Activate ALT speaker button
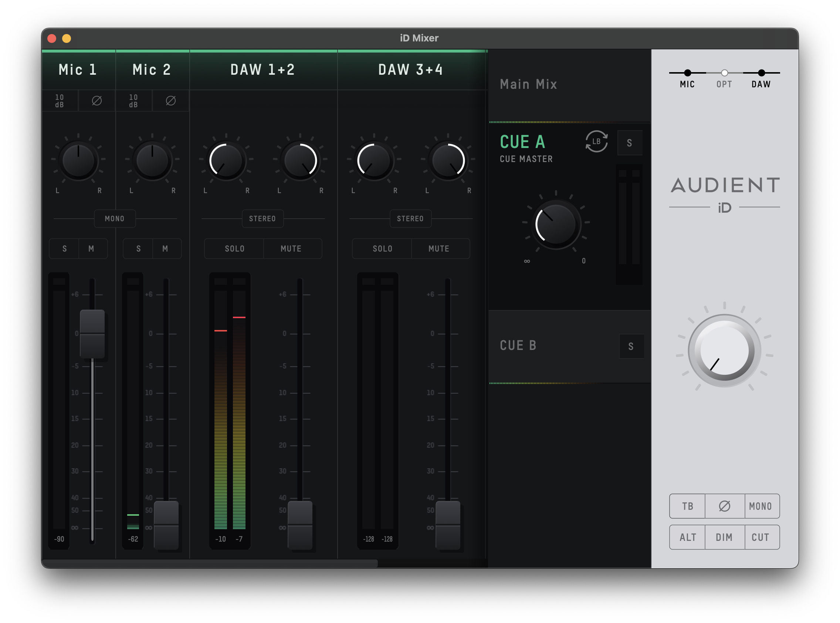The image size is (840, 623). click(688, 538)
